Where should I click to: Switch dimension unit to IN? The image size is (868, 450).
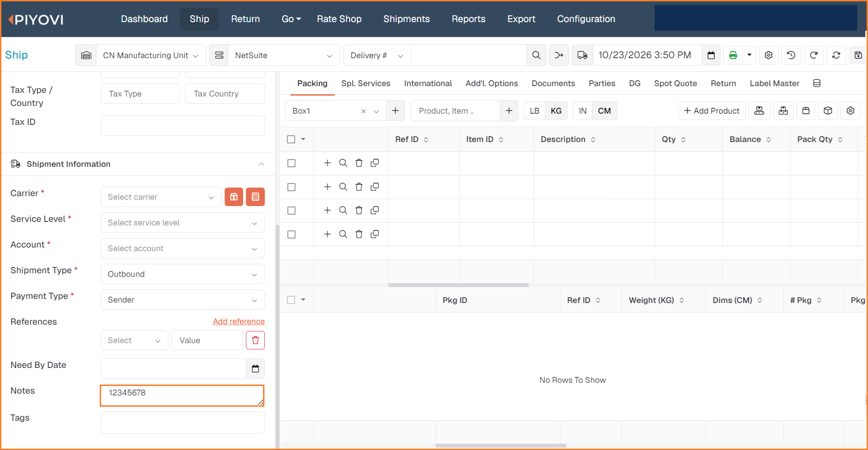pos(583,110)
